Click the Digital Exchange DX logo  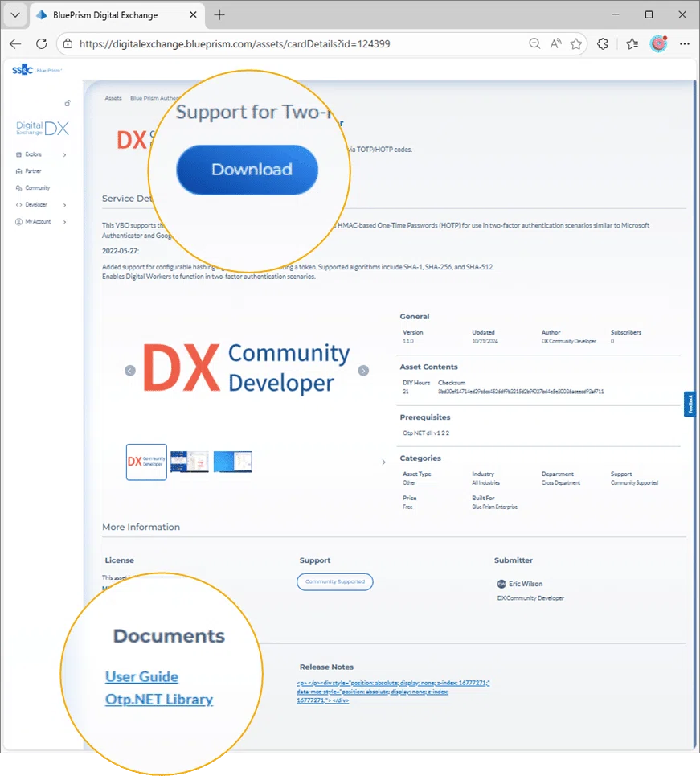[43, 128]
